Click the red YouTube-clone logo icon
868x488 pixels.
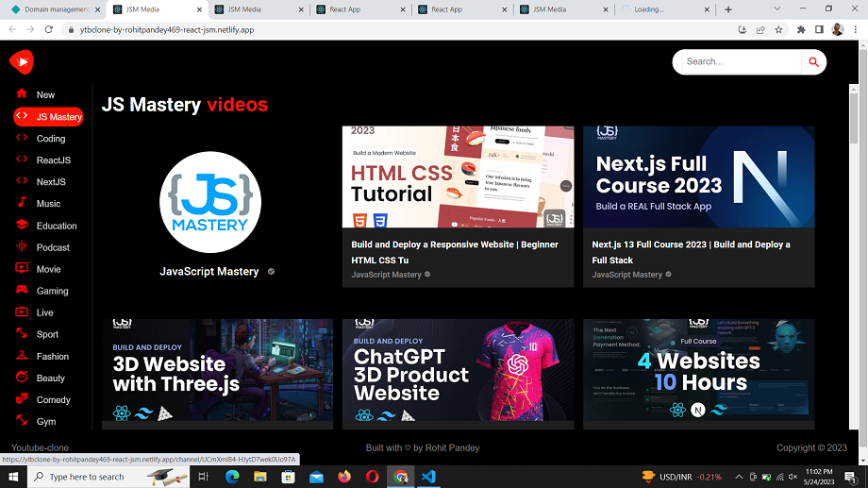coord(21,62)
